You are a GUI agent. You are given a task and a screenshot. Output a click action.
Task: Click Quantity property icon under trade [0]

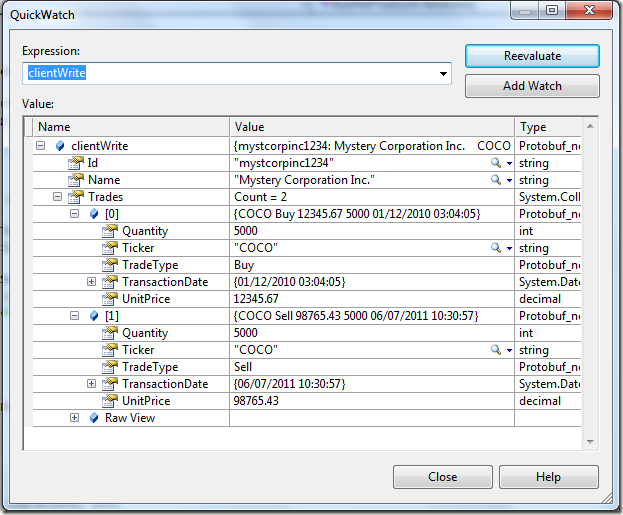pos(110,231)
